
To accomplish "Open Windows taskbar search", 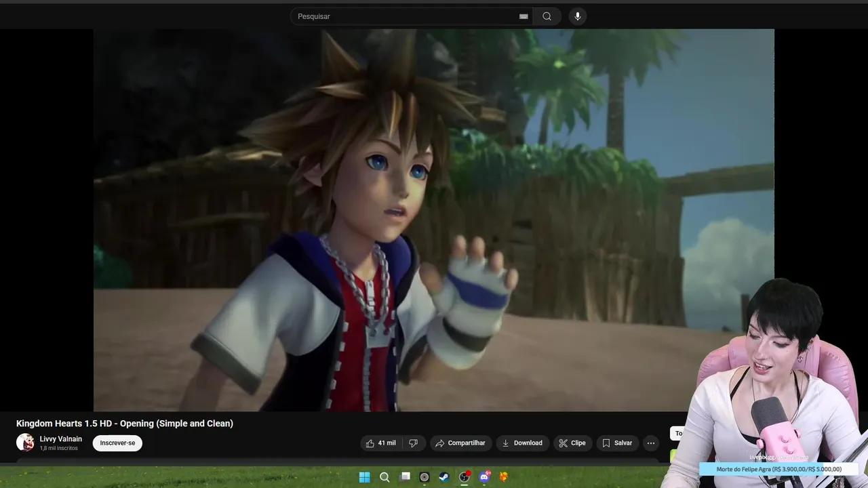I will (384, 477).
